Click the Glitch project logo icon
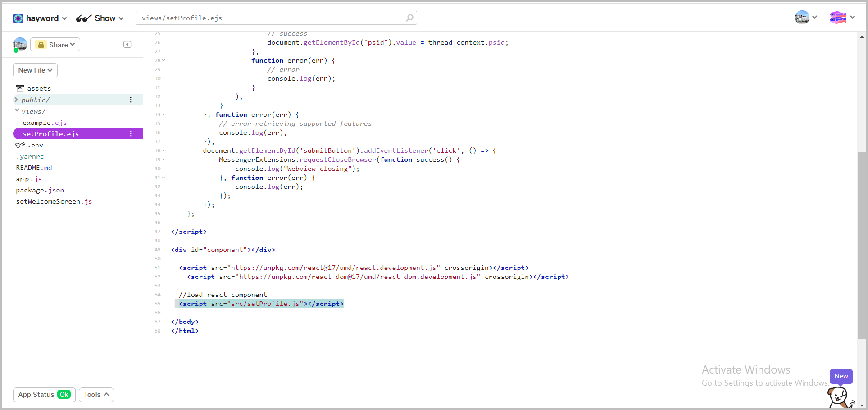This screenshot has height=410, width=868. click(x=18, y=18)
